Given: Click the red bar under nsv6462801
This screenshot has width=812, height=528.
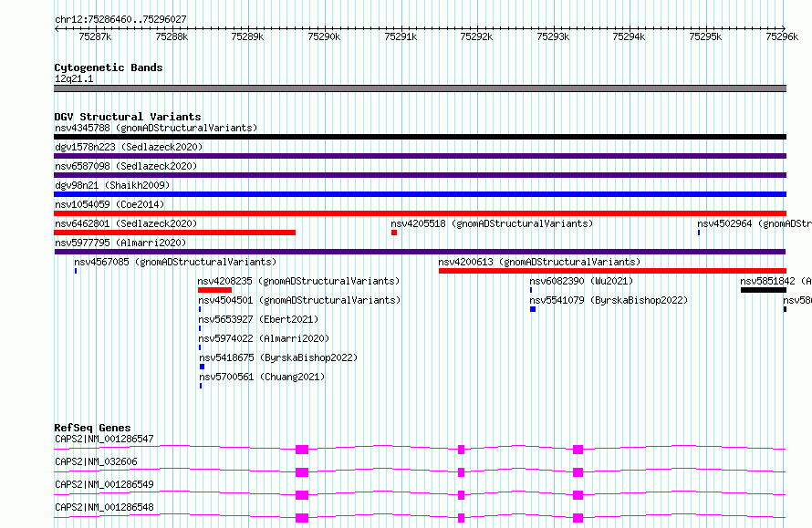Looking at the screenshot, I should tap(174, 233).
